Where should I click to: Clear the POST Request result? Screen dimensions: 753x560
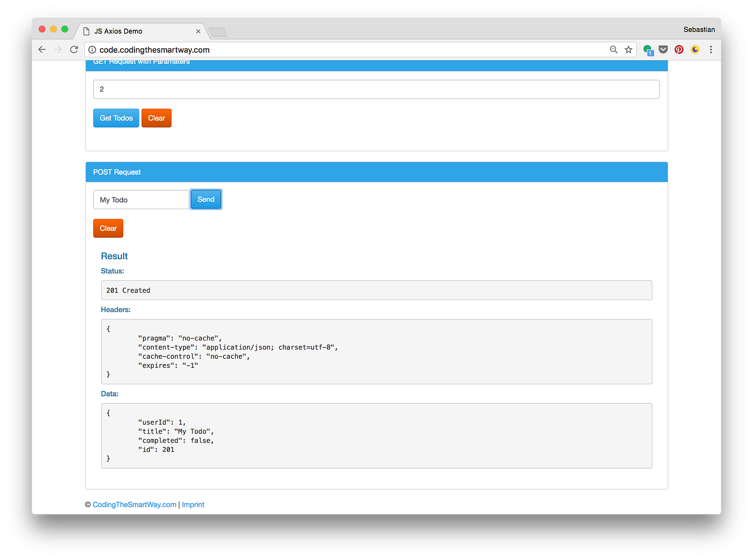108,228
